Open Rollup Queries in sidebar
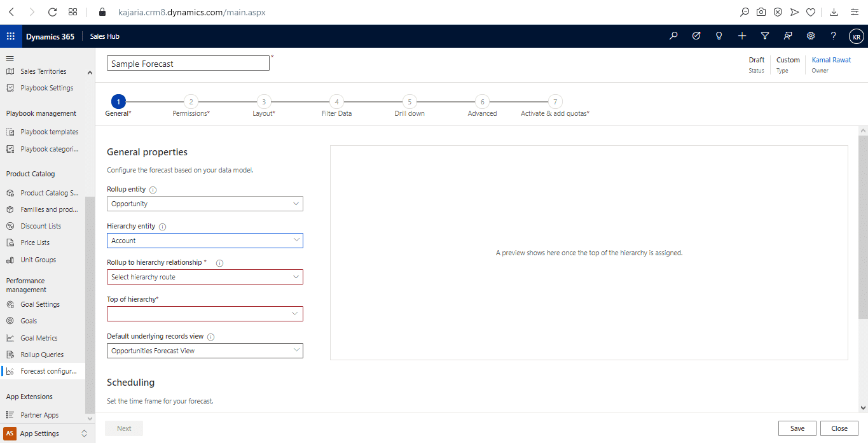Image resolution: width=868 pixels, height=443 pixels. click(42, 355)
